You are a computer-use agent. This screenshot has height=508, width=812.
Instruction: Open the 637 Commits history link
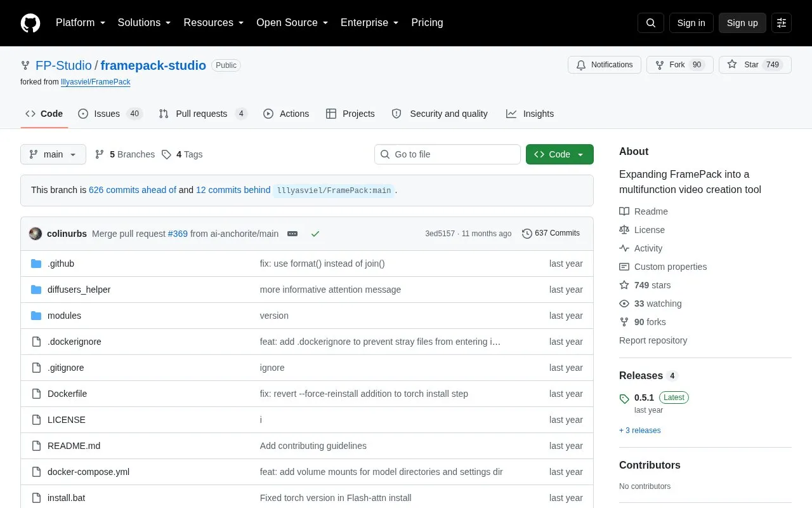point(551,234)
